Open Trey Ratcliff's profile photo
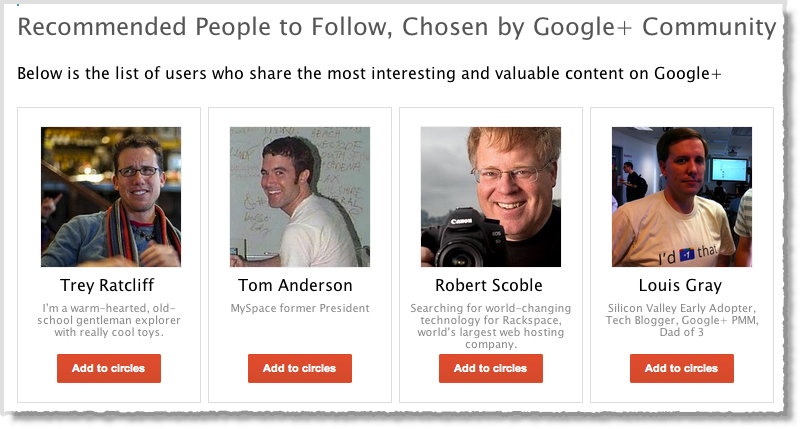801x429 pixels. [x=110, y=196]
